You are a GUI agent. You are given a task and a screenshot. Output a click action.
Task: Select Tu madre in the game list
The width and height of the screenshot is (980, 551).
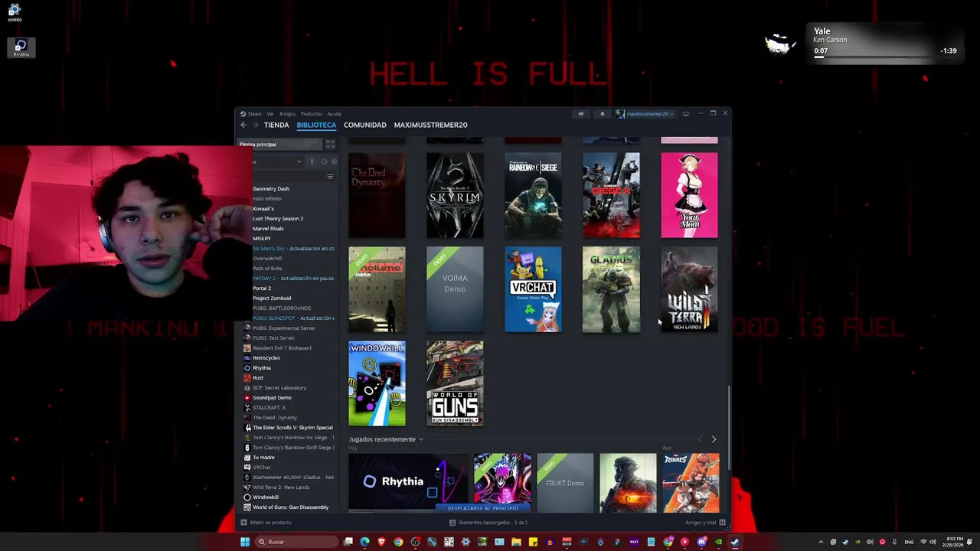tap(263, 458)
